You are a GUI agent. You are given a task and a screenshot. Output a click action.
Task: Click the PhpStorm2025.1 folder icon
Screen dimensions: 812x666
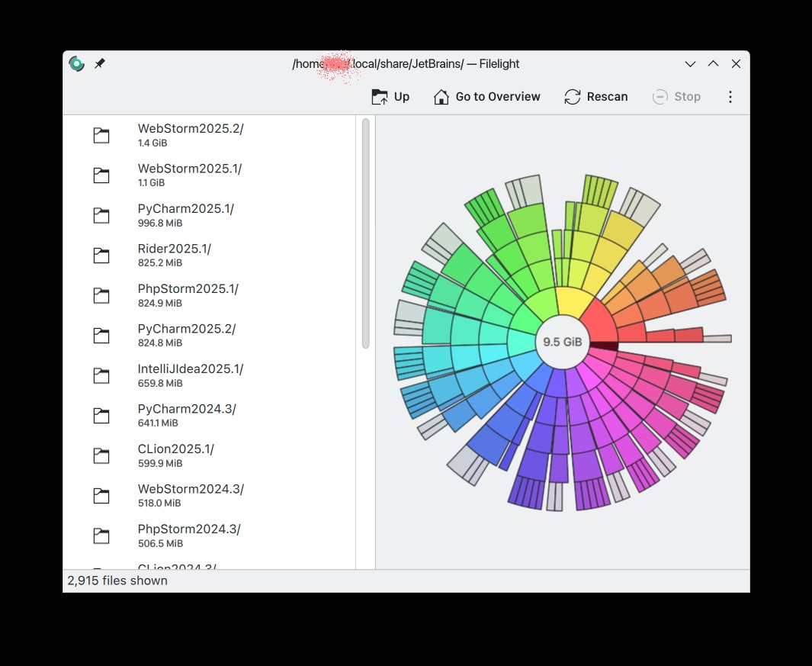click(x=101, y=296)
